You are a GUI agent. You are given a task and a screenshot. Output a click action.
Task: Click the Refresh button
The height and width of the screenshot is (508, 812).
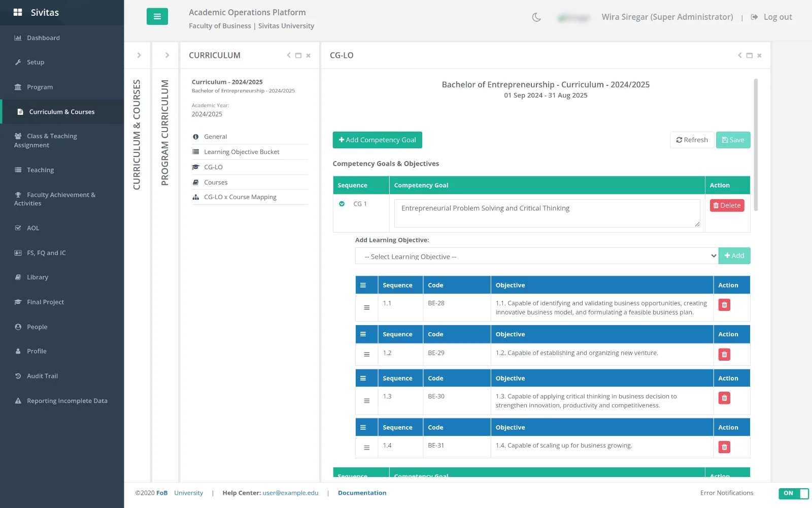[x=692, y=140]
